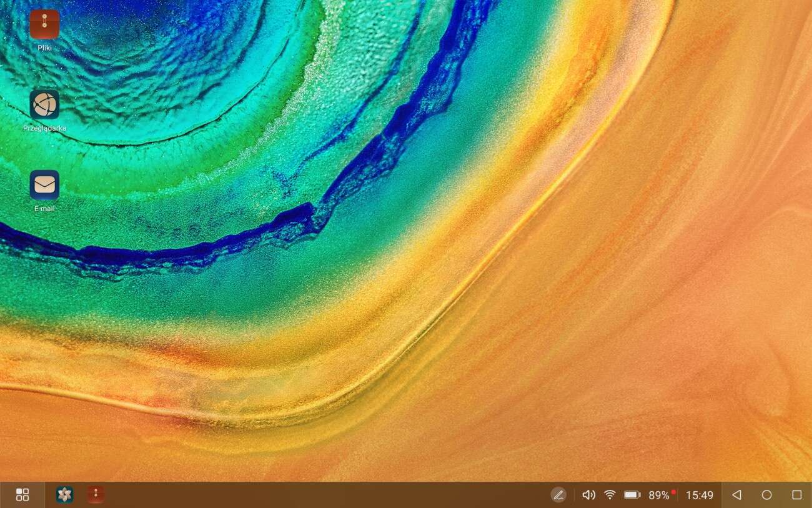Mute sound using the speaker icon

588,494
